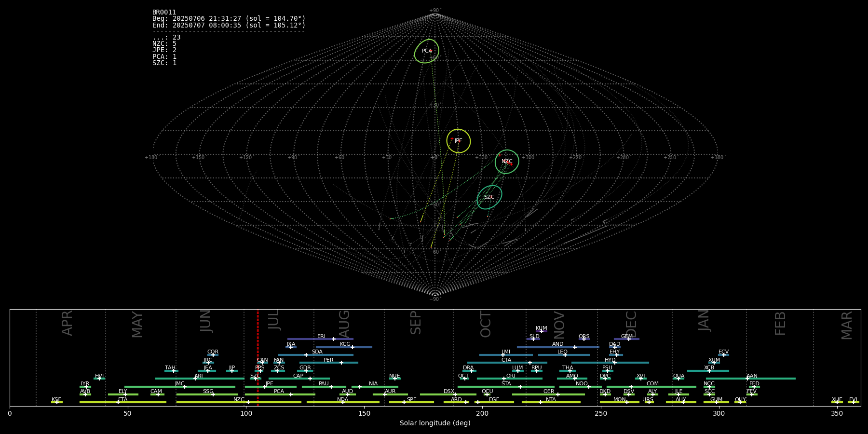The width and height of the screenshot is (868, 434).
Task: Click the JXA shower label on the timeline
Action: point(291,344)
